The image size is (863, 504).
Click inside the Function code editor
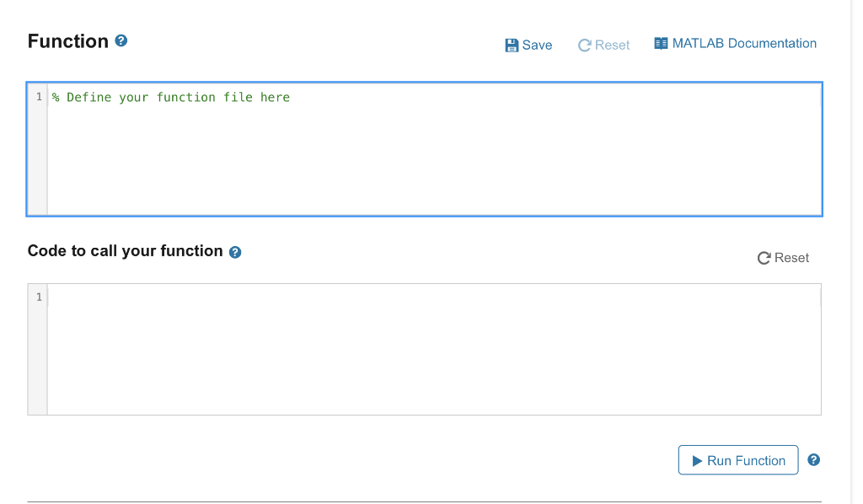421,152
